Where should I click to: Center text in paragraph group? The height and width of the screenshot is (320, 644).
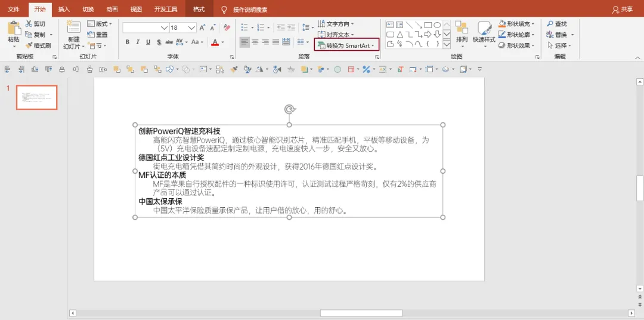[255, 42]
